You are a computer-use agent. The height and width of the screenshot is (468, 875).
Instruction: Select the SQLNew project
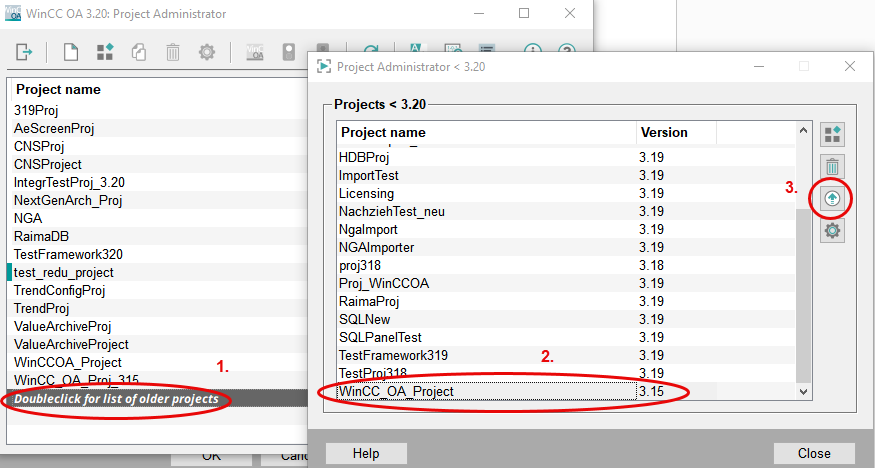pyautogui.click(x=566, y=319)
